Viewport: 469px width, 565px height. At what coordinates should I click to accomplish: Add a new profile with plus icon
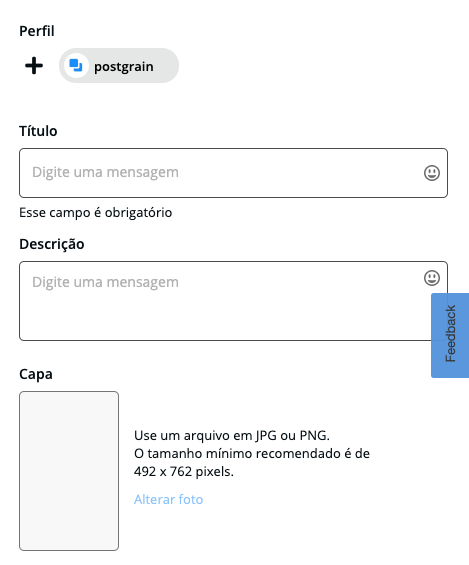pos(34,66)
